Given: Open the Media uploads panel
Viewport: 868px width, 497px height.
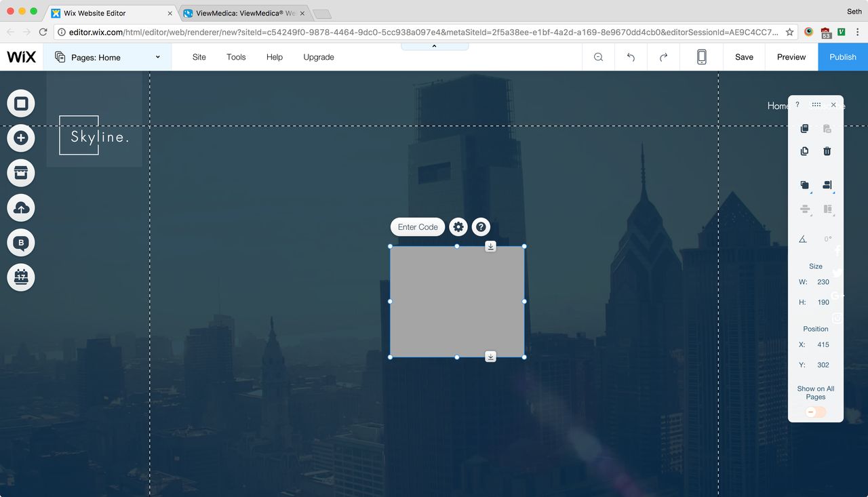Looking at the screenshot, I should pyautogui.click(x=20, y=207).
